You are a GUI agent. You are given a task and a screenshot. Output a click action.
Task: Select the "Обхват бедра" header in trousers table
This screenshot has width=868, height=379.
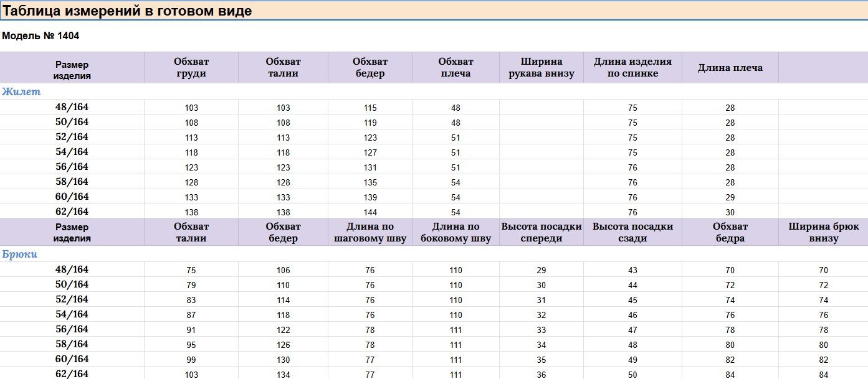click(x=730, y=232)
